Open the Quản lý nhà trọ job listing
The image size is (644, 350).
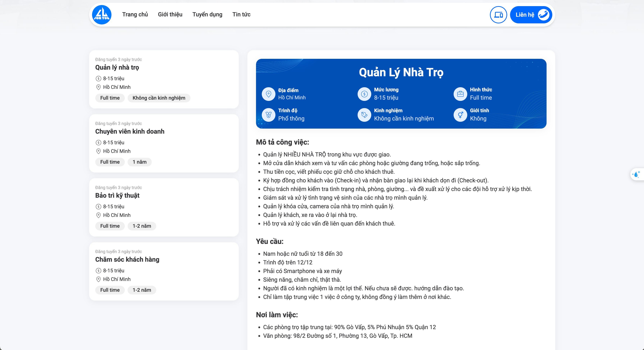pos(117,67)
